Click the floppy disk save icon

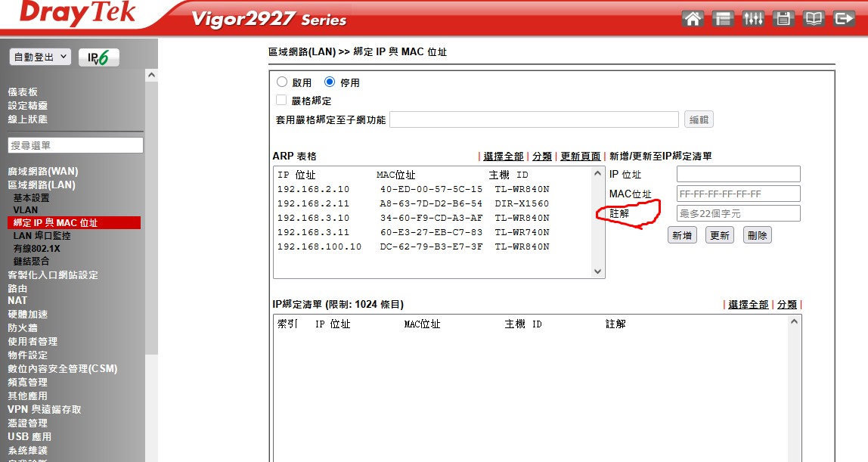[x=783, y=19]
